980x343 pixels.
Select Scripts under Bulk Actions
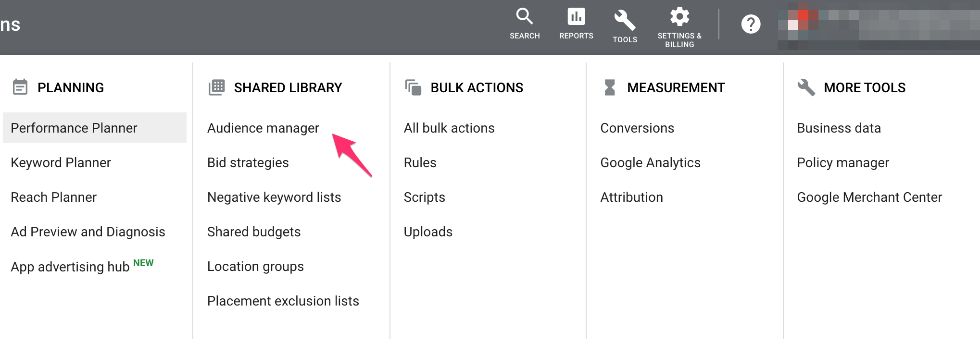425,197
